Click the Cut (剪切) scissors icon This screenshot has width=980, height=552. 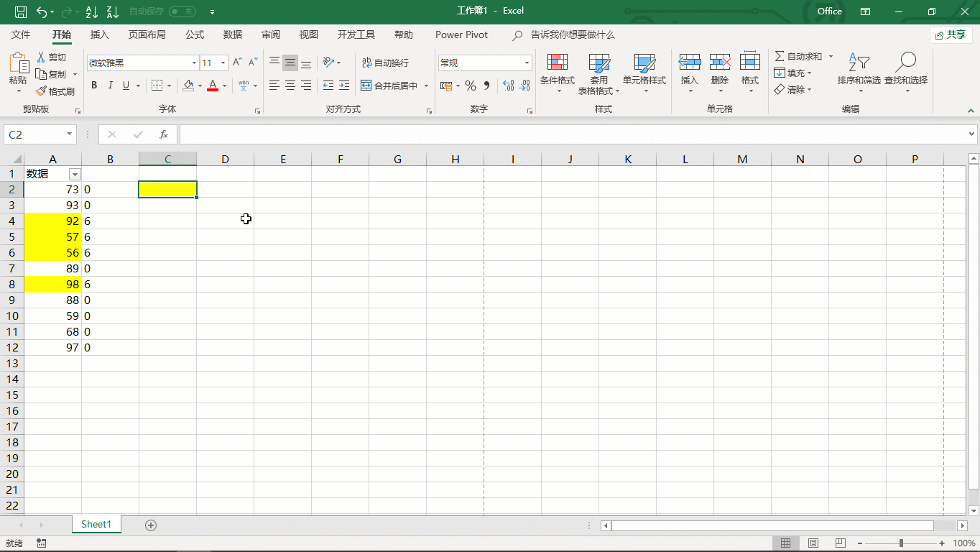click(x=41, y=57)
